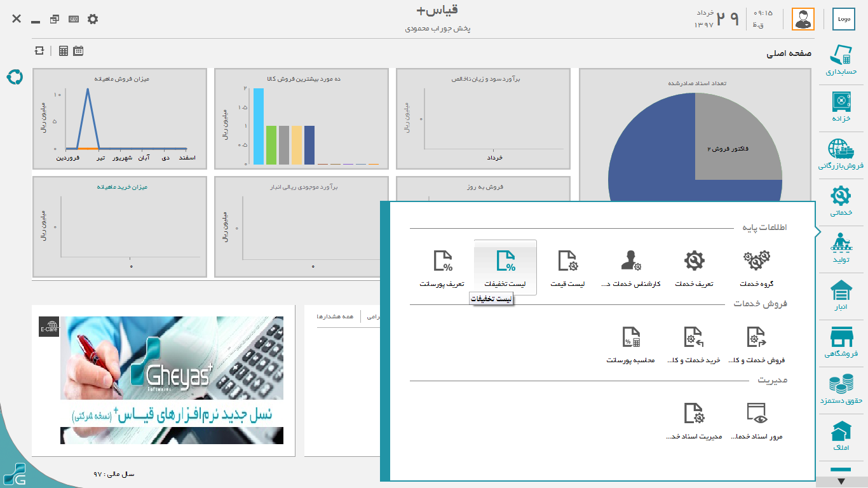The height and width of the screenshot is (488, 868).
Task: Open the برآورد سود و زیان ناخالص chart
Action: coord(484,119)
